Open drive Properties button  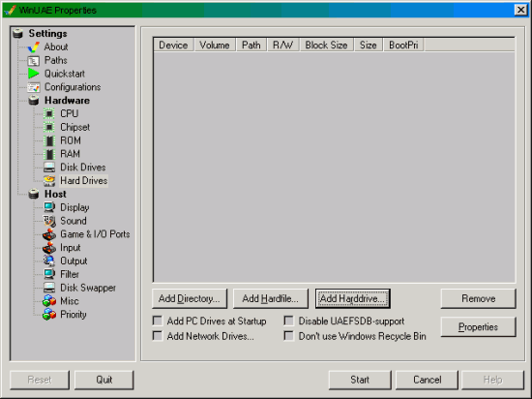click(479, 327)
